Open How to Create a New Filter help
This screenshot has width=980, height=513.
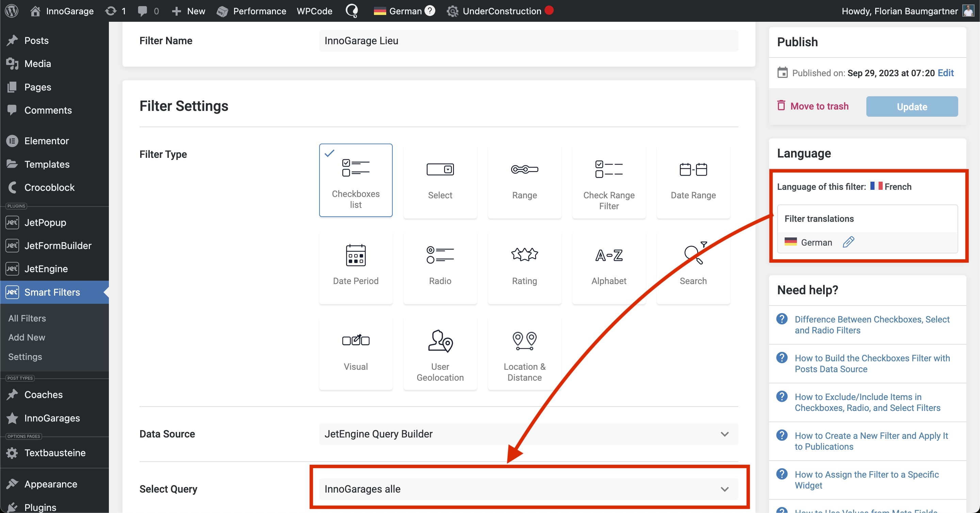point(871,441)
